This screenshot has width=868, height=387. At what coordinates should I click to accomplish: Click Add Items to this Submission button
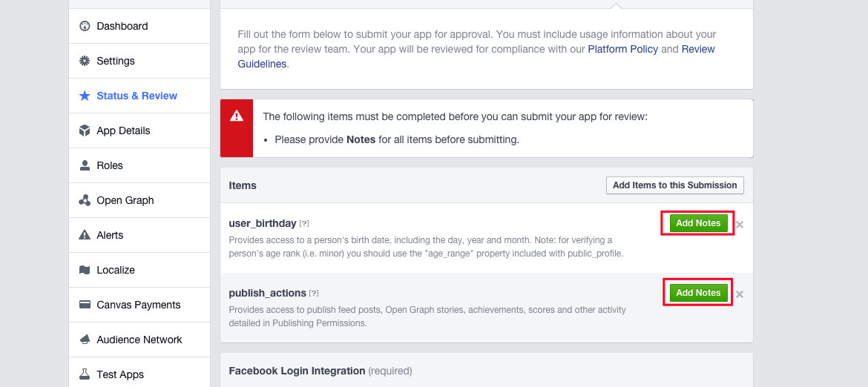[675, 185]
